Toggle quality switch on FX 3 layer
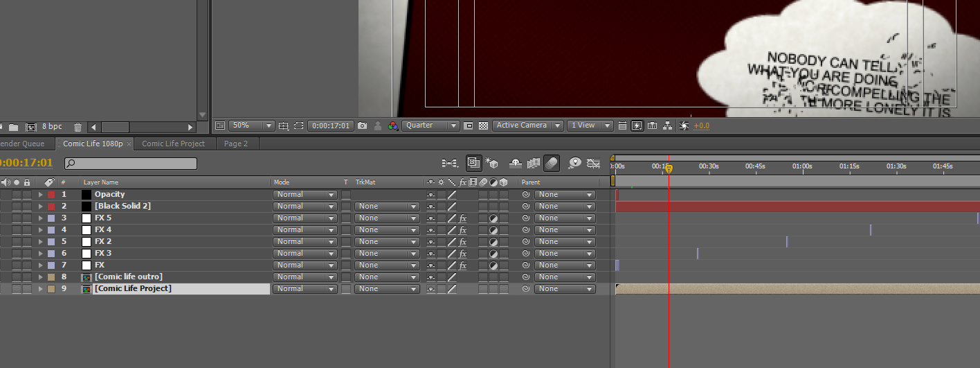980x368 pixels. click(x=451, y=254)
